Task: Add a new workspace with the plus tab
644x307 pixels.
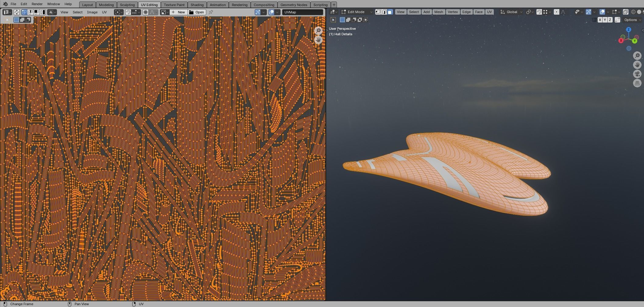Action: pyautogui.click(x=334, y=5)
